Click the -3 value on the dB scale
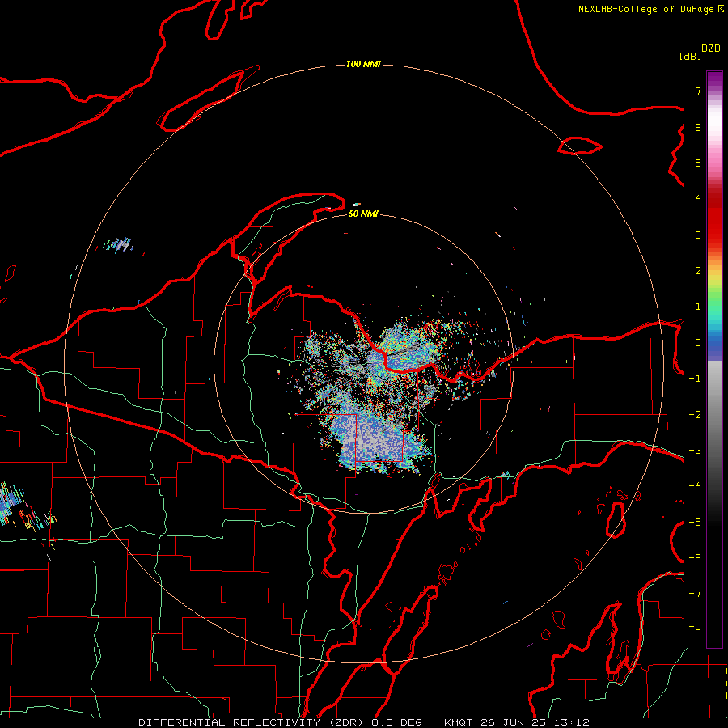 click(x=695, y=451)
